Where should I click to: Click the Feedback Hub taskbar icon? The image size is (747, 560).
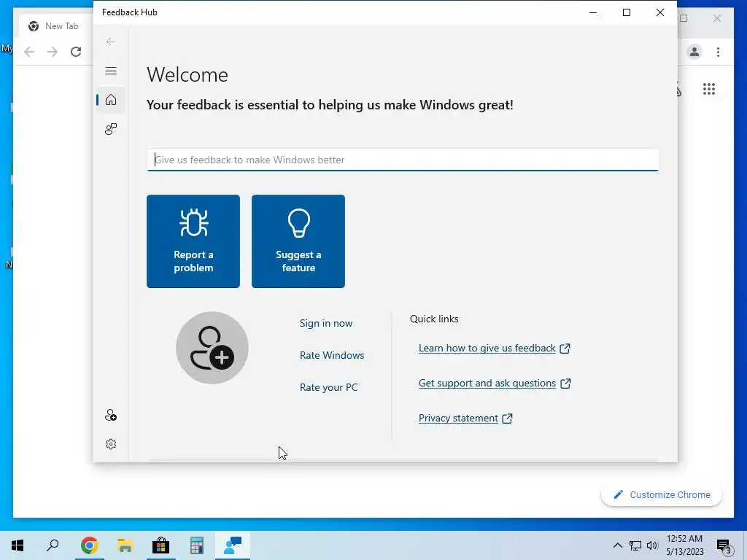tap(233, 545)
